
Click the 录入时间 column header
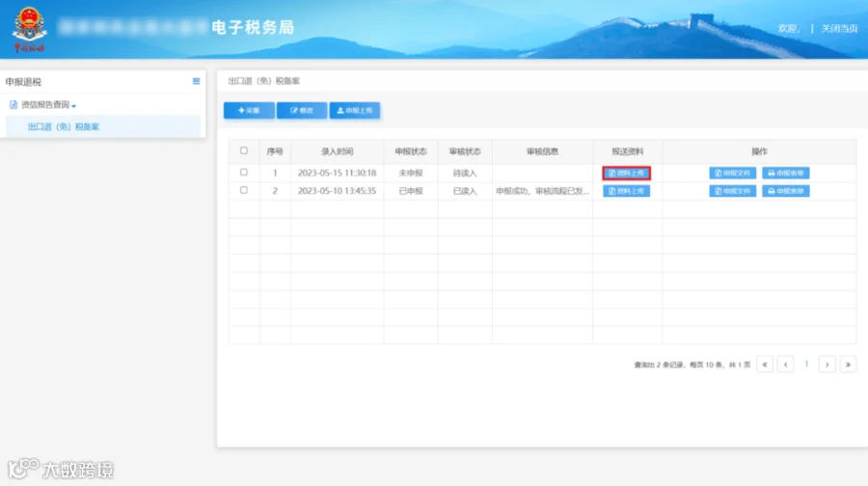[337, 151]
